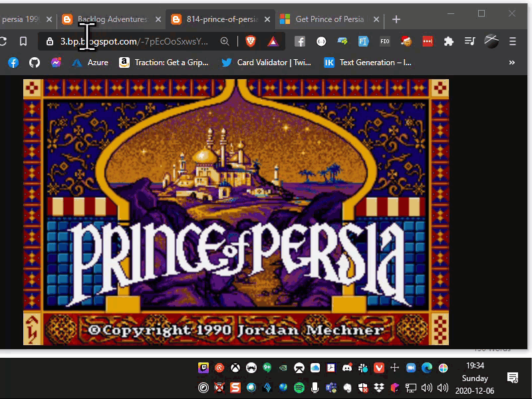Close the 814-prince-of-persia tab
The height and width of the screenshot is (399, 532).
click(x=267, y=19)
